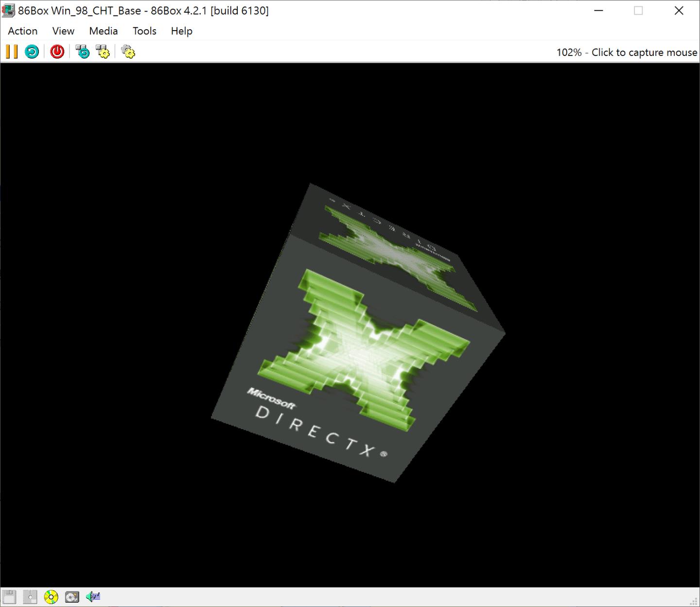
Task: Click the red ACPI shutdown power icon
Action: point(57,52)
